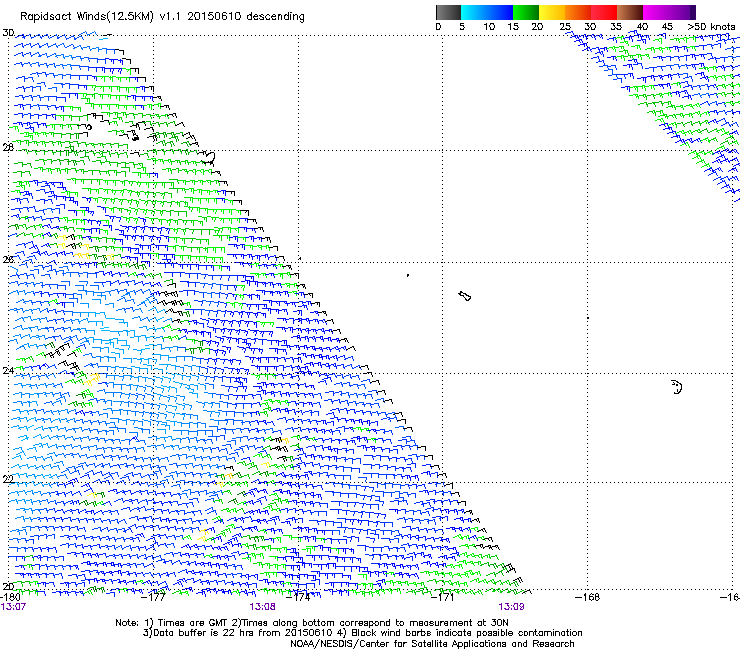The width and height of the screenshot is (740, 650).
Task: Click the green 15–20 knots color segment
Action: (526, 12)
